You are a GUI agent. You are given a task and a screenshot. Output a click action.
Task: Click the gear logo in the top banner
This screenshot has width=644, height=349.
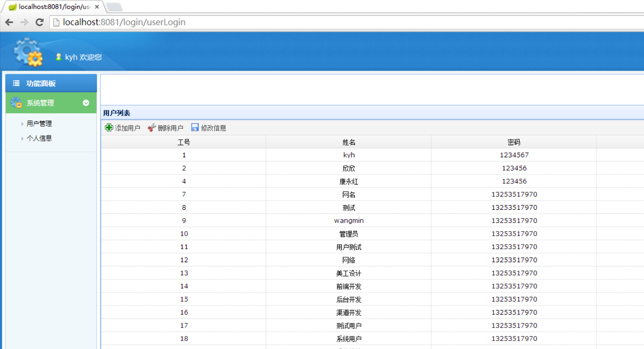coord(27,51)
